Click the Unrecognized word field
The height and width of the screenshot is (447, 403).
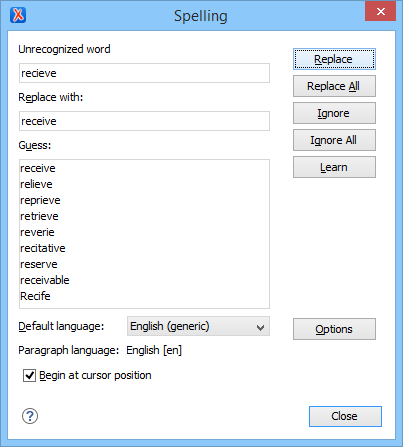[x=144, y=73]
